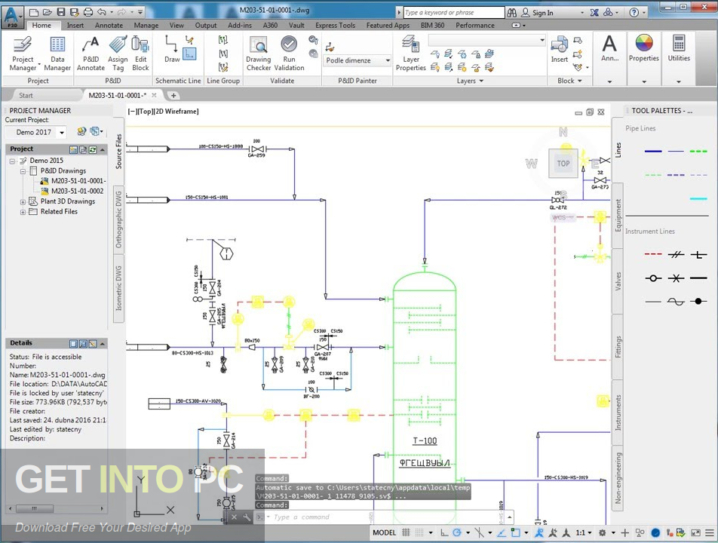Click the Assign Tag tool
The image size is (718, 543).
click(118, 54)
